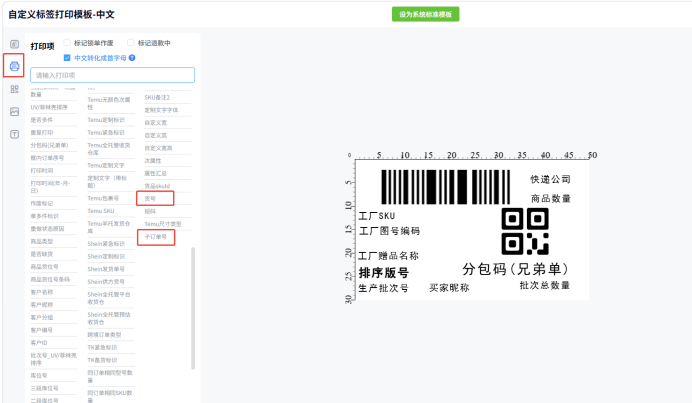
Task: Click the print items list vertical scrollbar
Action: (193, 308)
